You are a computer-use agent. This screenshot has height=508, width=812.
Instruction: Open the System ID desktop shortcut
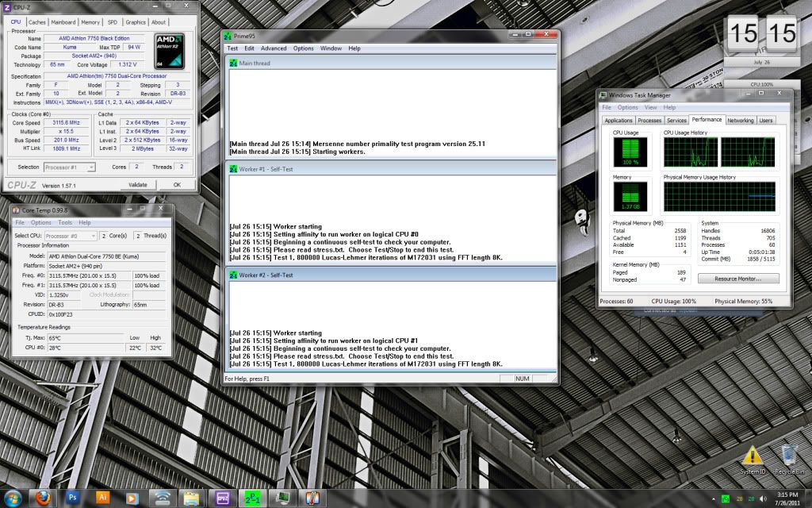(x=752, y=460)
